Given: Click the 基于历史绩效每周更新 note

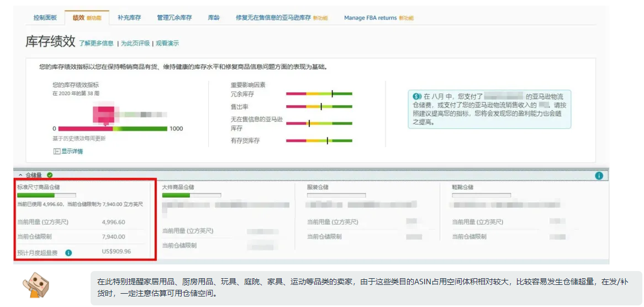Looking at the screenshot, I should tap(79, 139).
